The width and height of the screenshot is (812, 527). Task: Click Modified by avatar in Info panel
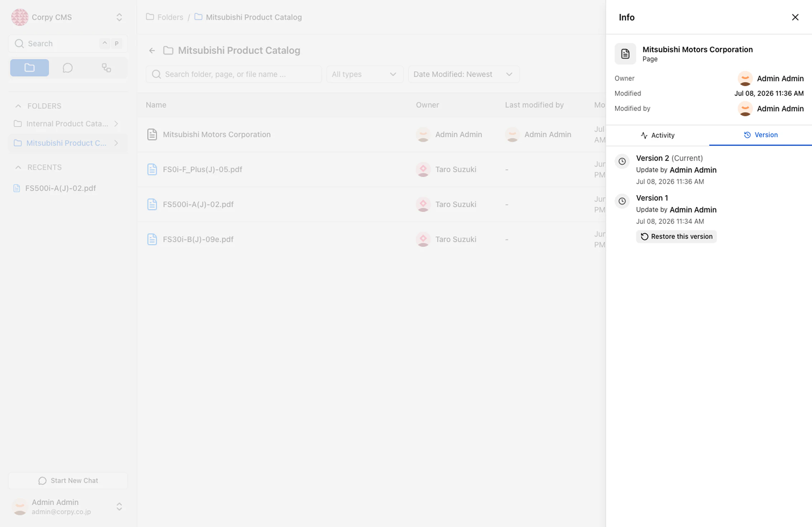tap(745, 109)
